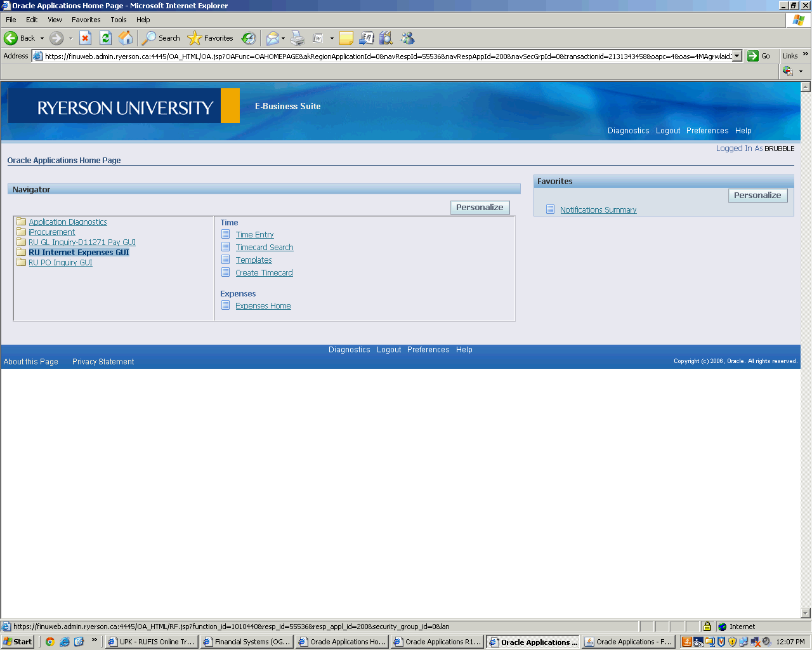812x650 pixels.
Task: Expand the address bar URL dropdown
Action: pos(737,56)
